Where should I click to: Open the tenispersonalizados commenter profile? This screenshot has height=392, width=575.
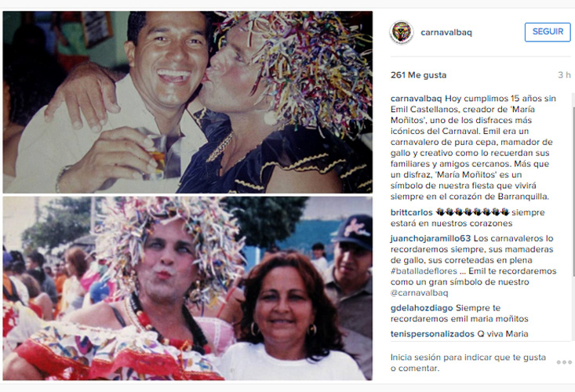pos(432,334)
